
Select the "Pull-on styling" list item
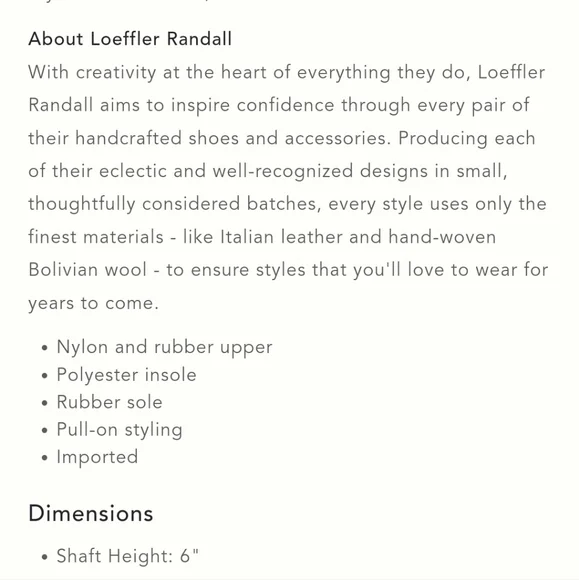pyautogui.click(x=119, y=430)
